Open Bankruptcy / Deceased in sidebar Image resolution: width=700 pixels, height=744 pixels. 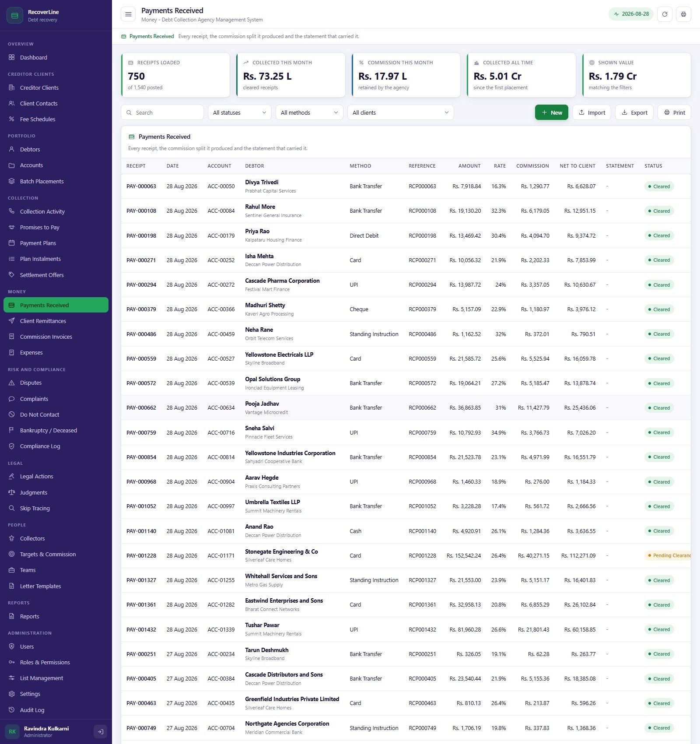pos(56,430)
